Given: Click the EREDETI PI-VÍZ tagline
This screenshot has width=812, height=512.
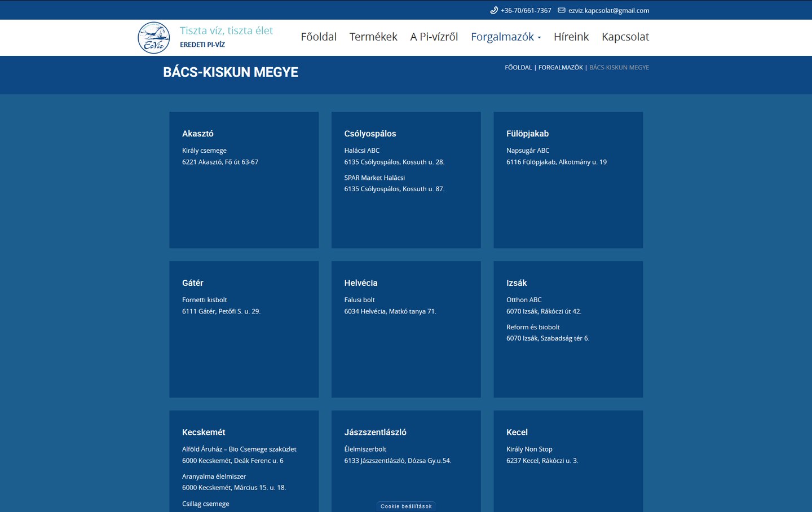Looking at the screenshot, I should click(202, 45).
